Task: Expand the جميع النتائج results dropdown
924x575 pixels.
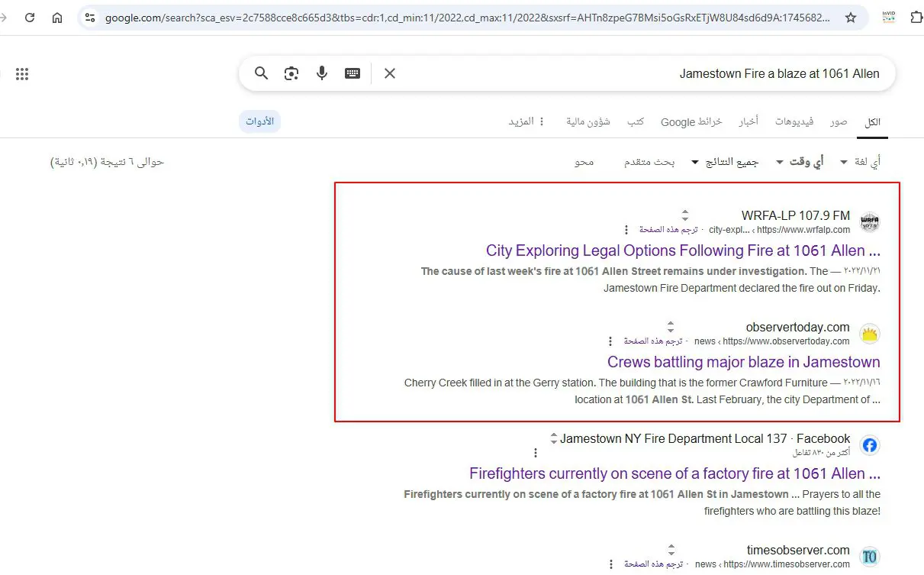Action: 724,162
